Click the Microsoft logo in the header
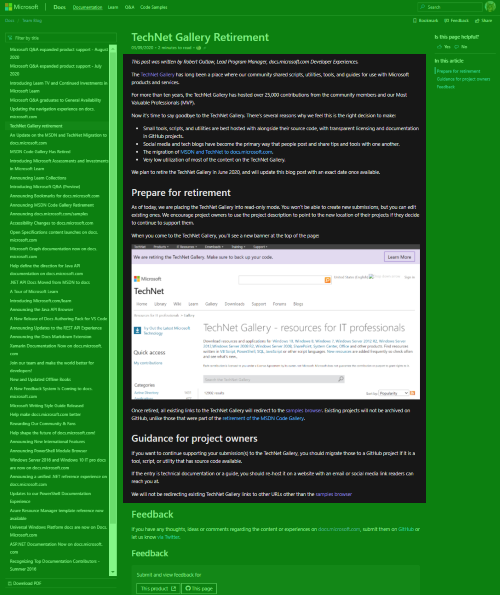500x595 pixels. pyautogui.click(x=21, y=7)
